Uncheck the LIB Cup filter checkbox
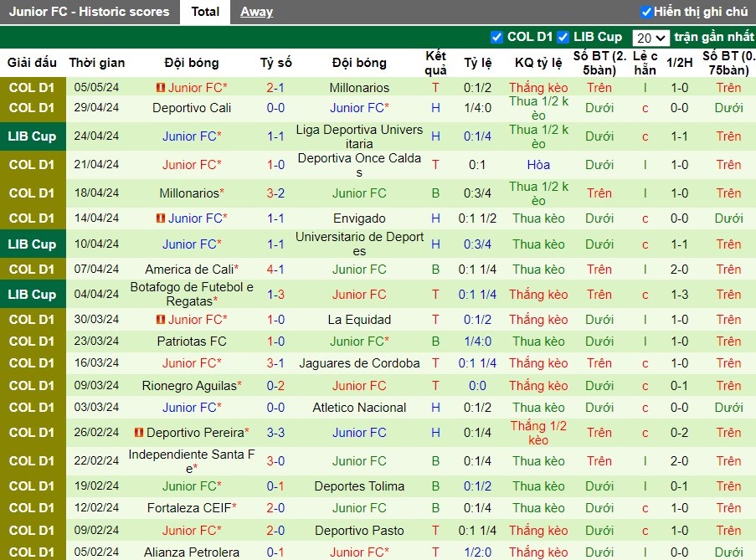 (x=563, y=37)
